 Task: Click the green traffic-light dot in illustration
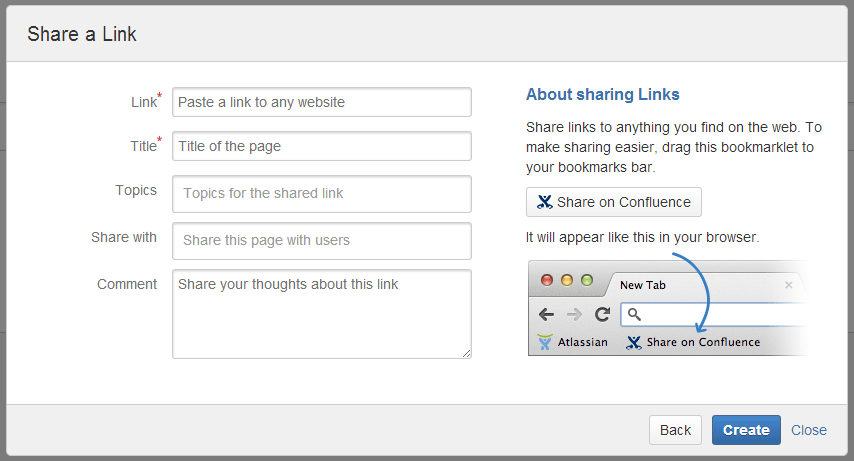click(587, 280)
